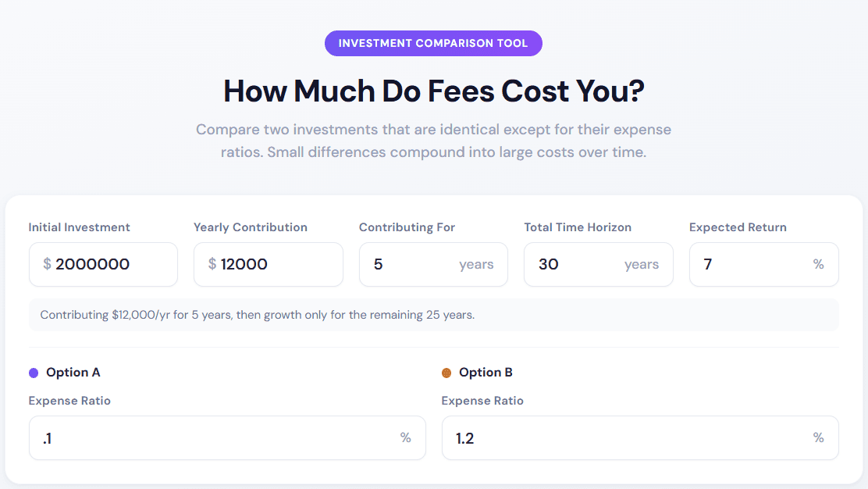The height and width of the screenshot is (489, 868).
Task: Click the How Much Do Fees Cost You heading
Action: tap(434, 91)
